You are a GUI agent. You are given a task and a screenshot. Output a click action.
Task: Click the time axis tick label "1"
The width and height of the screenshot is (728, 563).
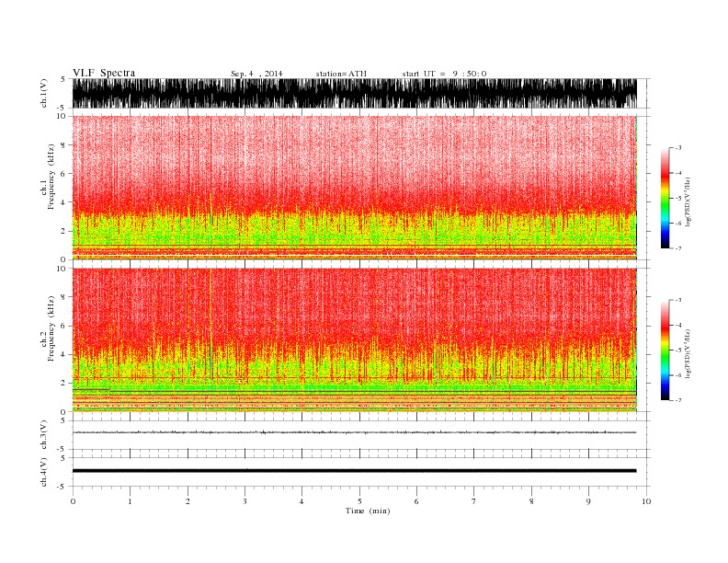[x=130, y=501]
